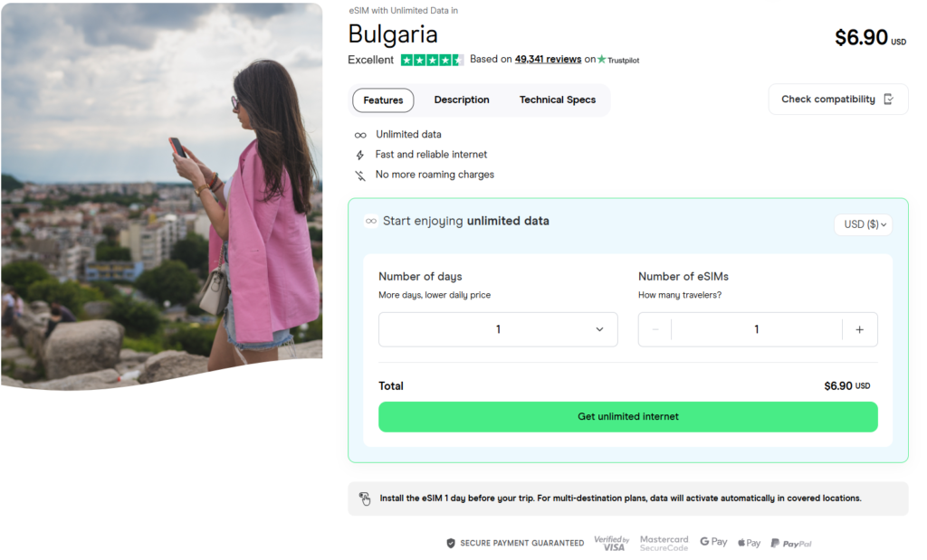Select the fast internet lightning bolt icon
The image size is (927, 560).
coord(360,154)
